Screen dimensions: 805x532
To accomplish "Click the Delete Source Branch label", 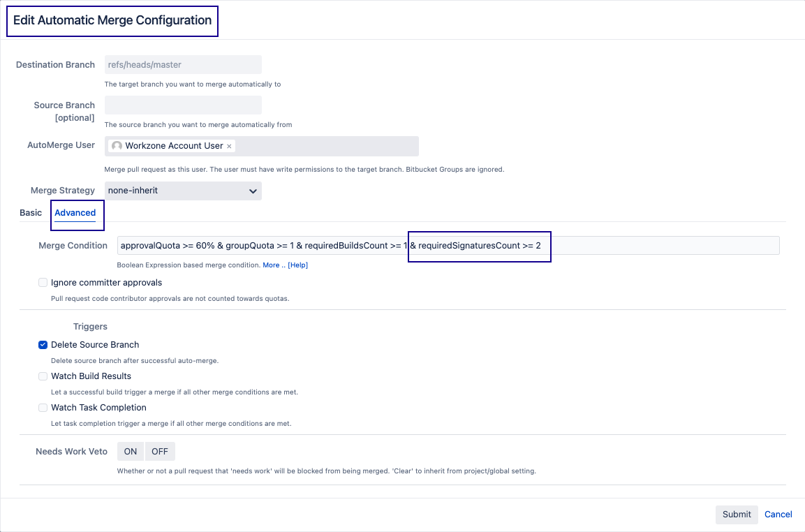I will [x=95, y=345].
